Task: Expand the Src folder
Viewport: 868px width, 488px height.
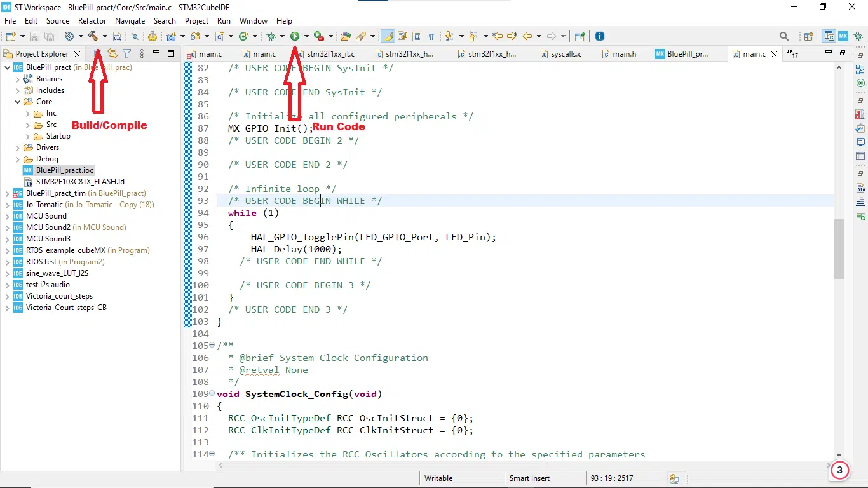Action: pyautogui.click(x=28, y=125)
